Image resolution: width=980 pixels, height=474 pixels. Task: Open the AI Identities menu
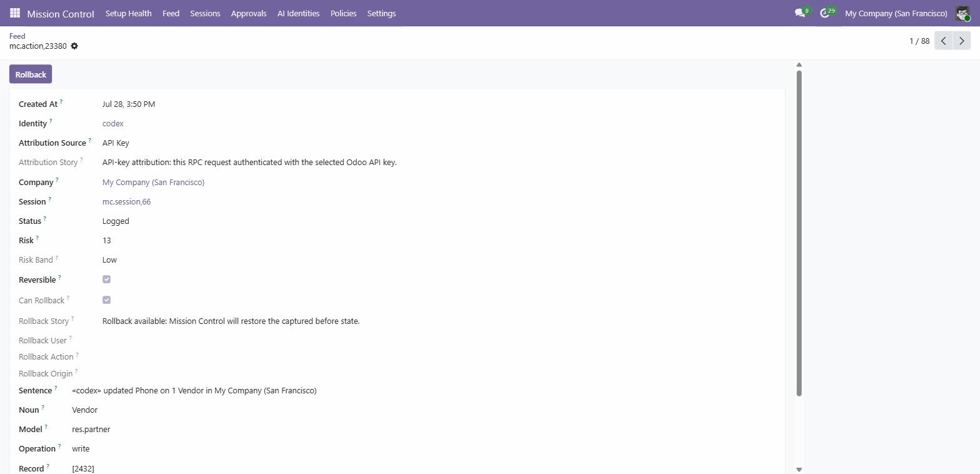click(x=298, y=13)
